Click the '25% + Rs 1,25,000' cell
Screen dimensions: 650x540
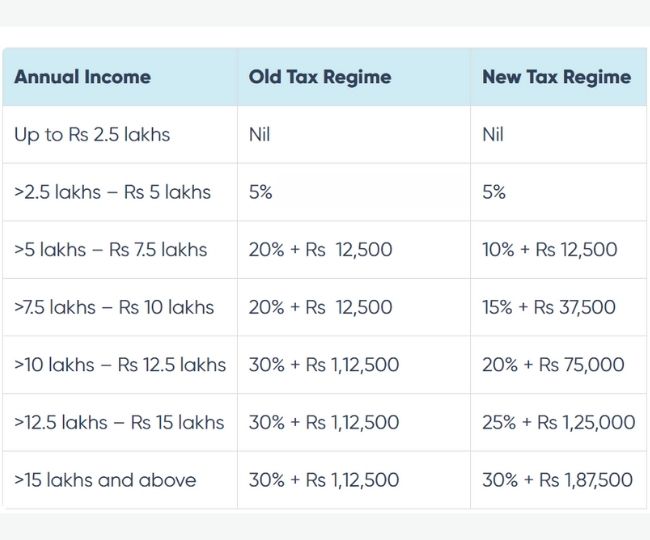pyautogui.click(x=558, y=422)
